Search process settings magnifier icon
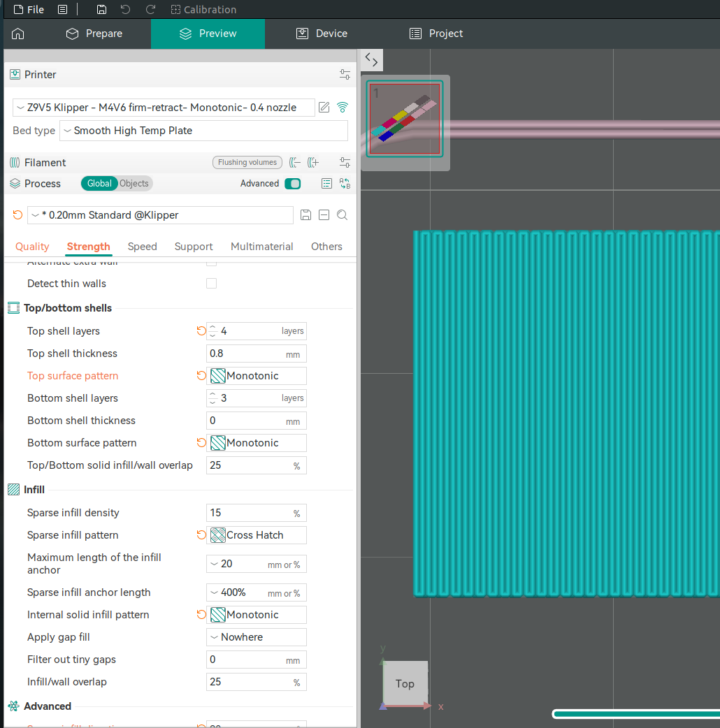Image resolution: width=720 pixels, height=728 pixels. [343, 215]
